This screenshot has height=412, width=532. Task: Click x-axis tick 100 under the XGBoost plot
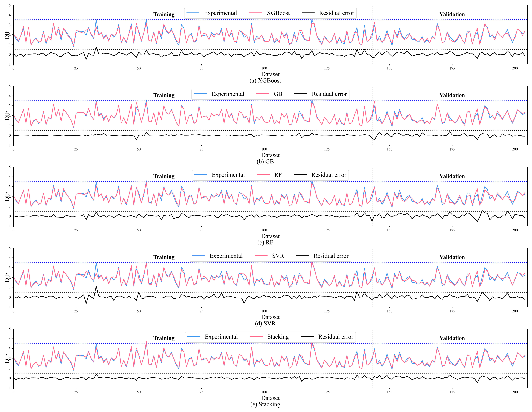pos(264,68)
